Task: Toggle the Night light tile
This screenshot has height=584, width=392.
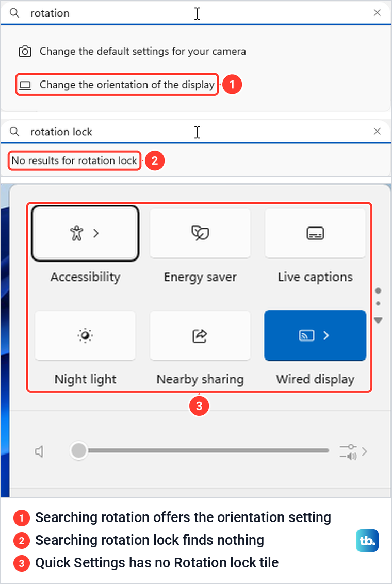Action: point(85,335)
